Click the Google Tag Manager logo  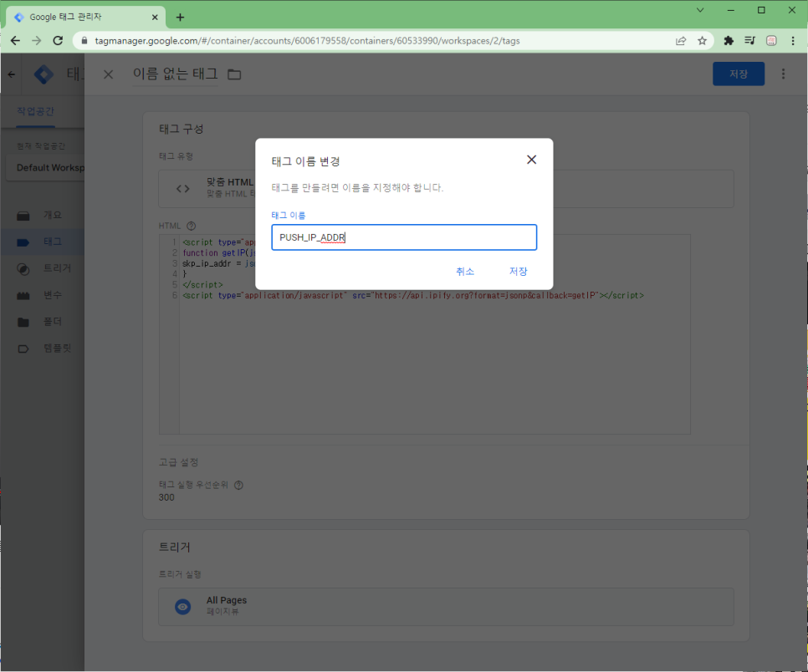[x=43, y=74]
